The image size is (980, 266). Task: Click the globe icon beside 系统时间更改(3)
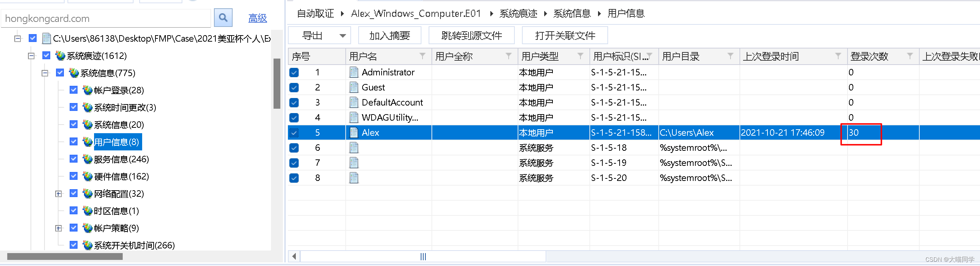[88, 107]
